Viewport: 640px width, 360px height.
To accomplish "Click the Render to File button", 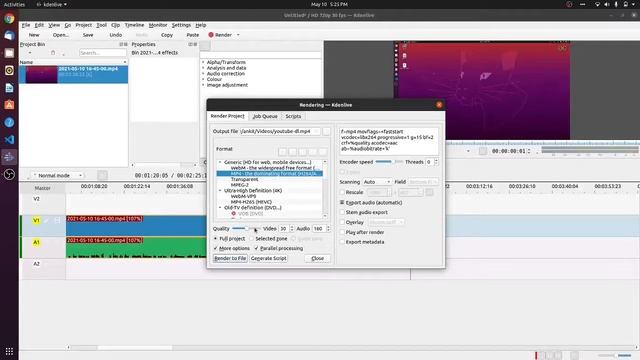I will pos(230,258).
